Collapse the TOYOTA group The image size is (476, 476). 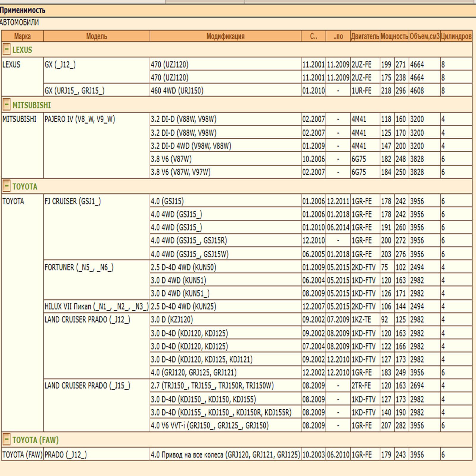tap(6, 186)
